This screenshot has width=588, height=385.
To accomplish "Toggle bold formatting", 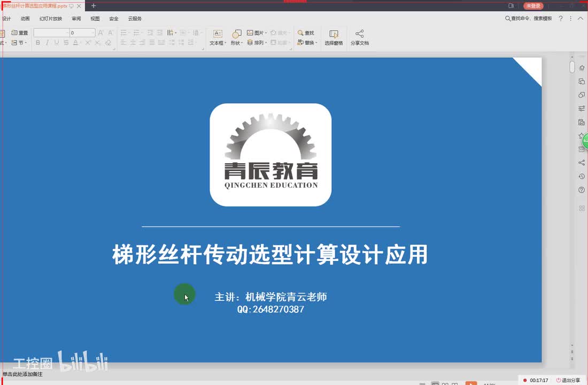I will tap(38, 43).
